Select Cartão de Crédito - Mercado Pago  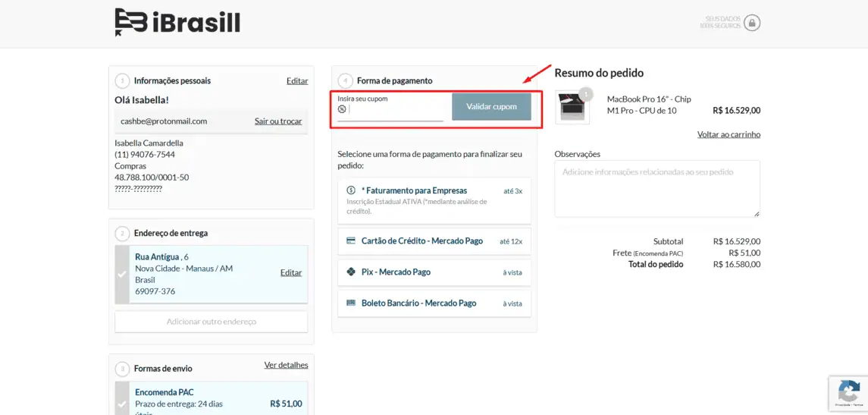point(434,241)
